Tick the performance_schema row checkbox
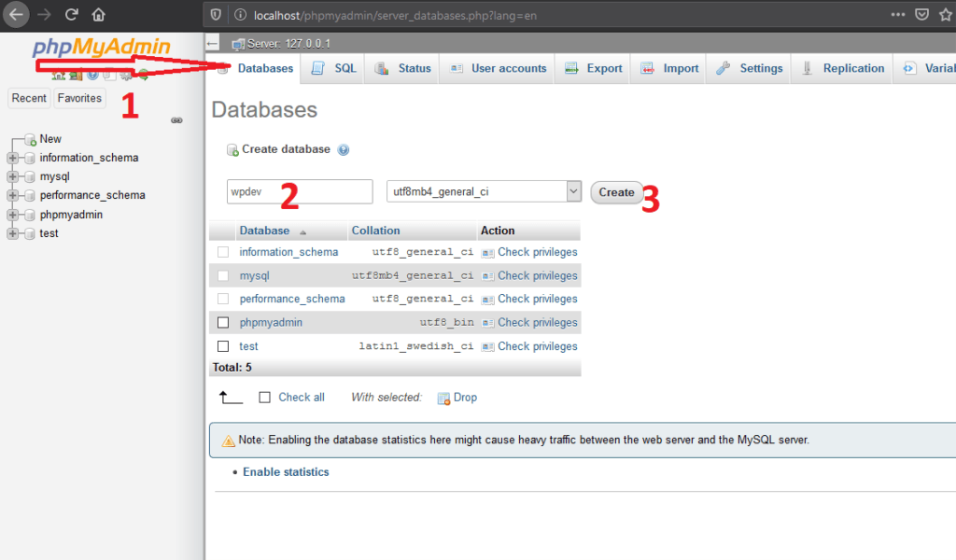 (x=223, y=299)
